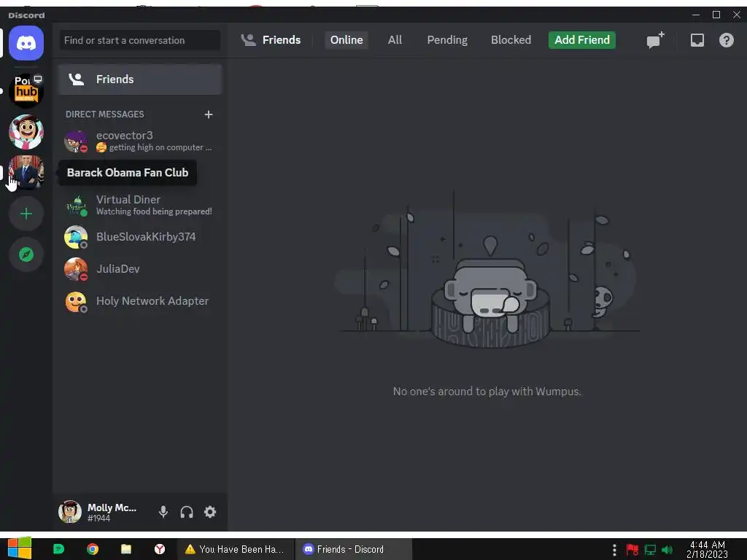Open DM with ecovector3
The image size is (747, 560).
pos(140,141)
